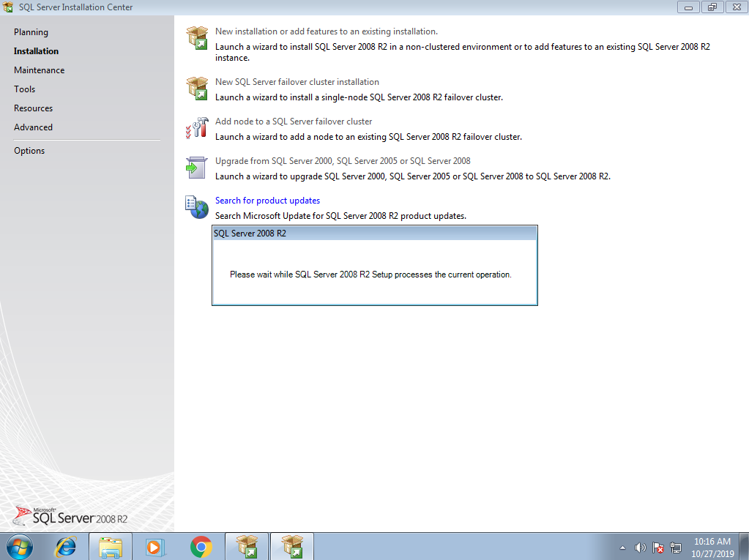This screenshot has height=560, width=749.
Task: Click the product updates globe icon
Action: (197, 207)
